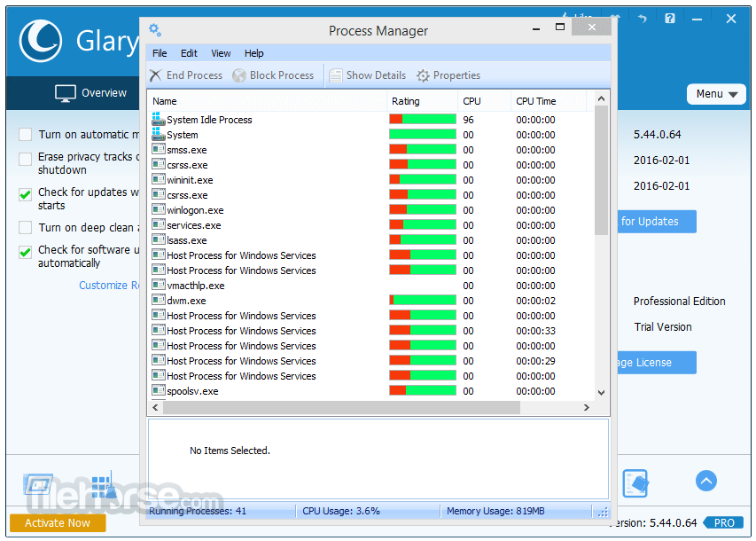The width and height of the screenshot is (756, 541).
Task: Select the System process row
Action: (371, 135)
